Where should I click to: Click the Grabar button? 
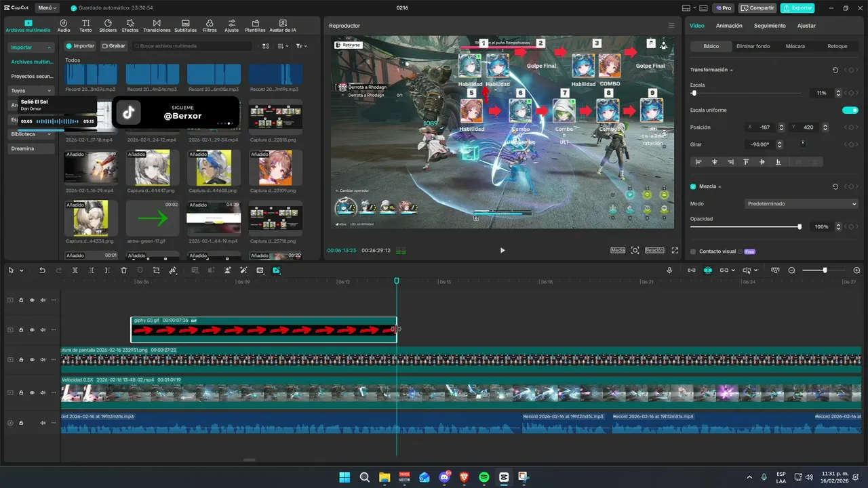click(x=113, y=46)
